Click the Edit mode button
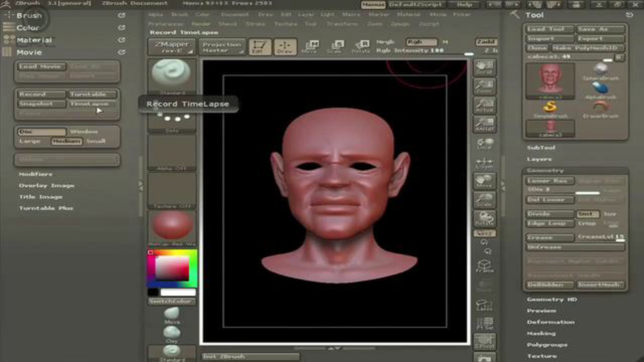 click(259, 47)
